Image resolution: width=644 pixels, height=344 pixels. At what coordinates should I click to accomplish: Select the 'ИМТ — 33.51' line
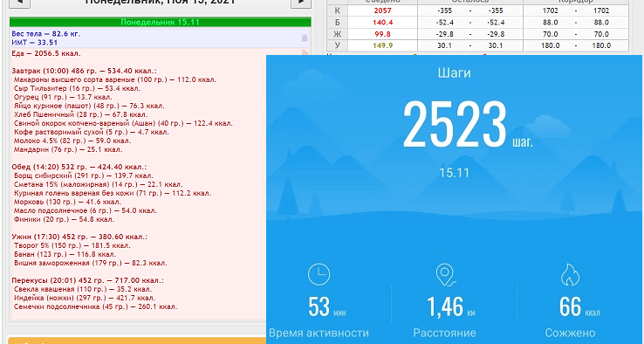coord(35,42)
